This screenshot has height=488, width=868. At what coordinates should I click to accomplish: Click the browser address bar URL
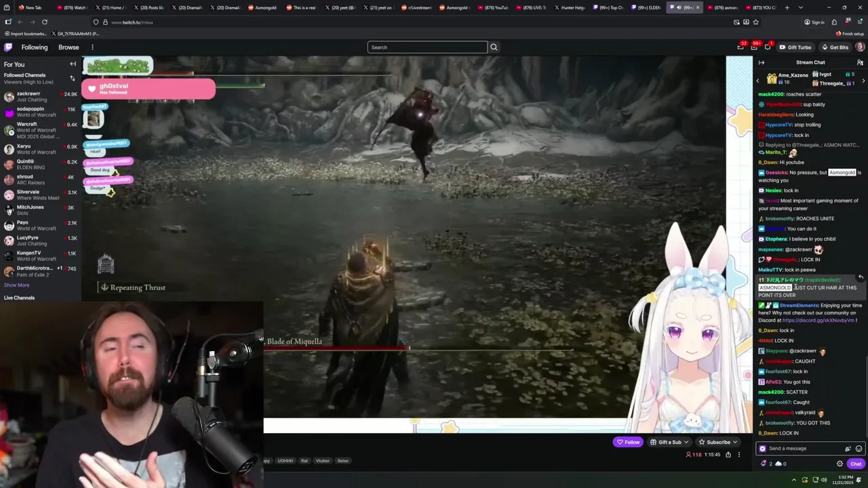pos(132,22)
